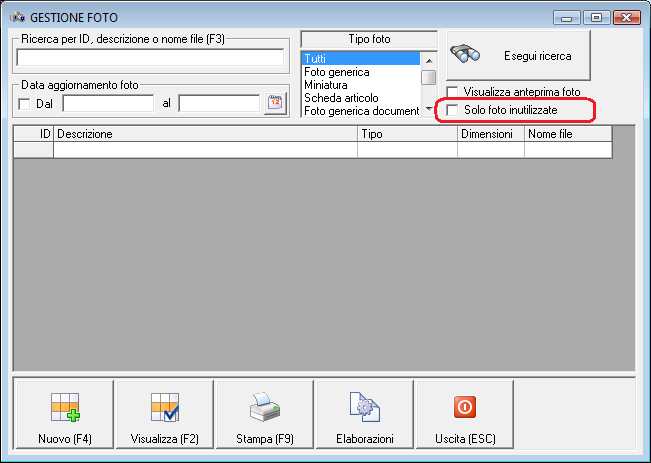651x463 pixels.
Task: Enable the Dal date filter checkbox
Action: 24,104
